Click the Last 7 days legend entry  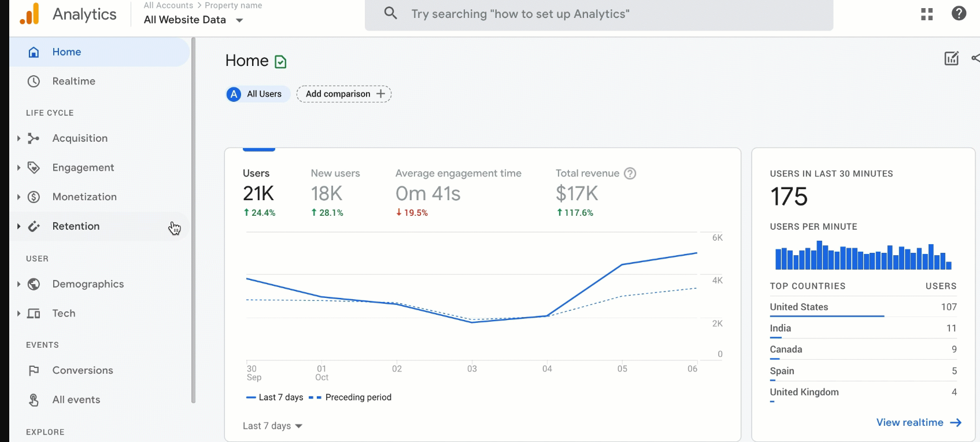(x=275, y=397)
